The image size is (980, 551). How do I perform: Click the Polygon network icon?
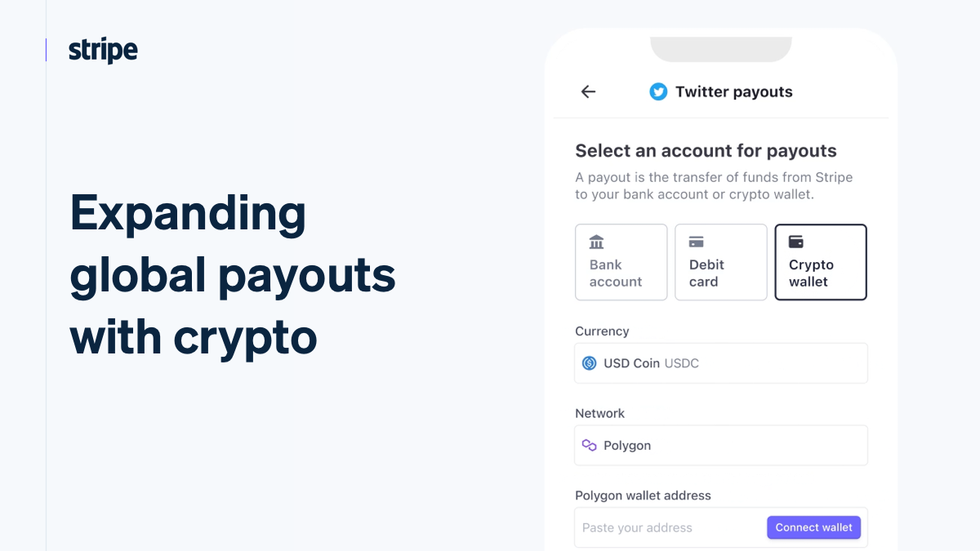click(x=589, y=445)
